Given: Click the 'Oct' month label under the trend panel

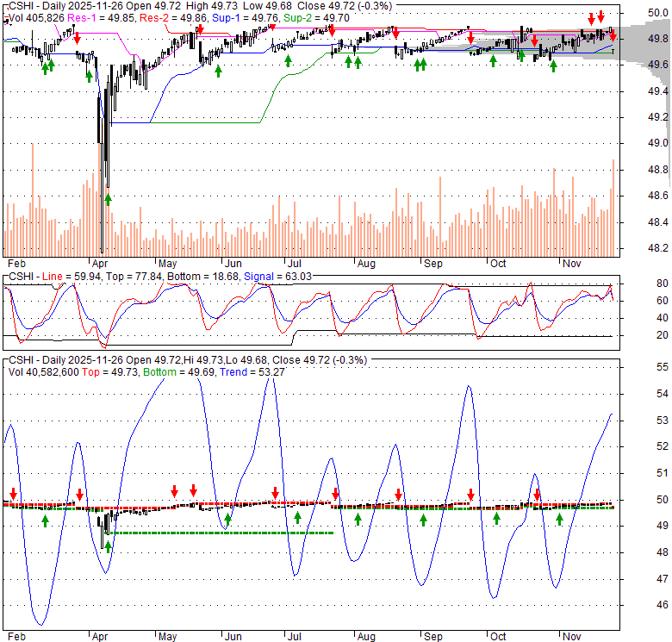Looking at the screenshot, I should (498, 637).
